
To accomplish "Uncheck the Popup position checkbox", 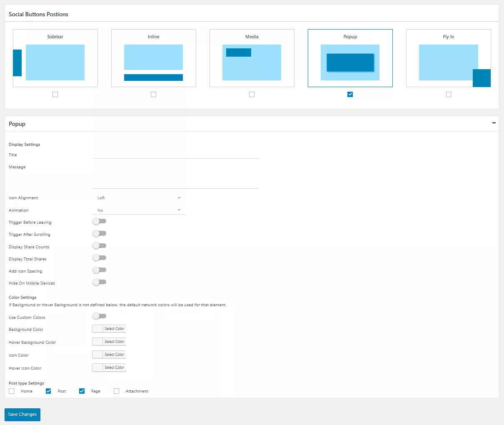I will 350,95.
